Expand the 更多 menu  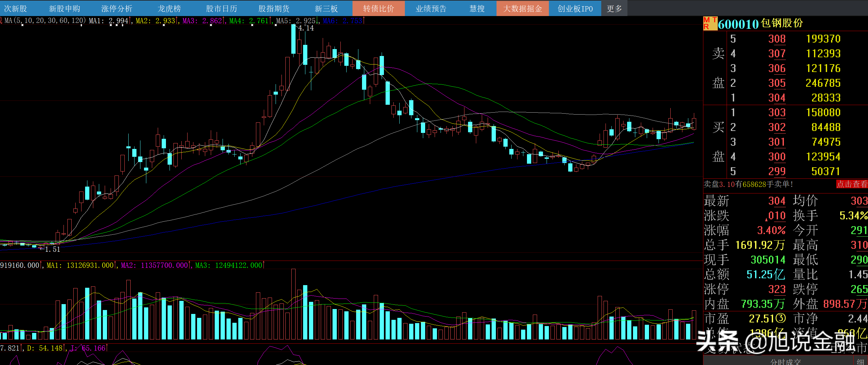point(614,9)
